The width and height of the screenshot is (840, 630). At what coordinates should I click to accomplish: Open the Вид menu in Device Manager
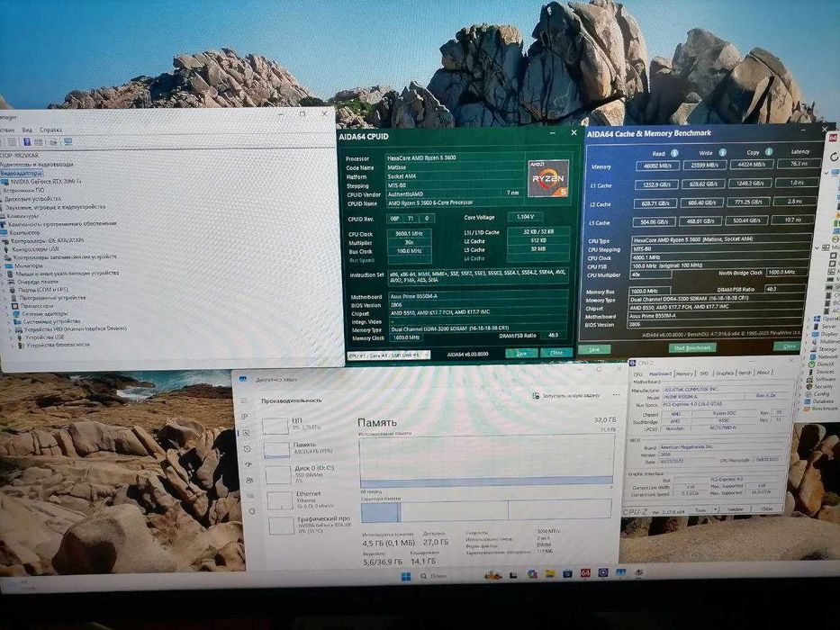(27, 130)
